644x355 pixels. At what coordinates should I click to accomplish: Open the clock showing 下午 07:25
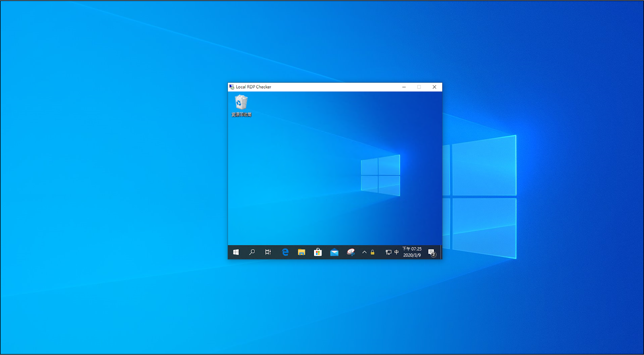click(x=412, y=252)
